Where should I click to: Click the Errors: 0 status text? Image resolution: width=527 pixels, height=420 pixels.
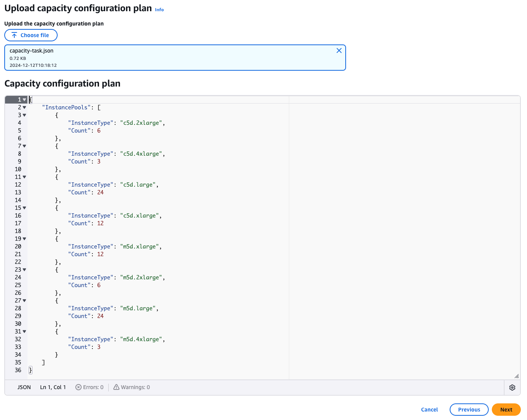point(93,387)
